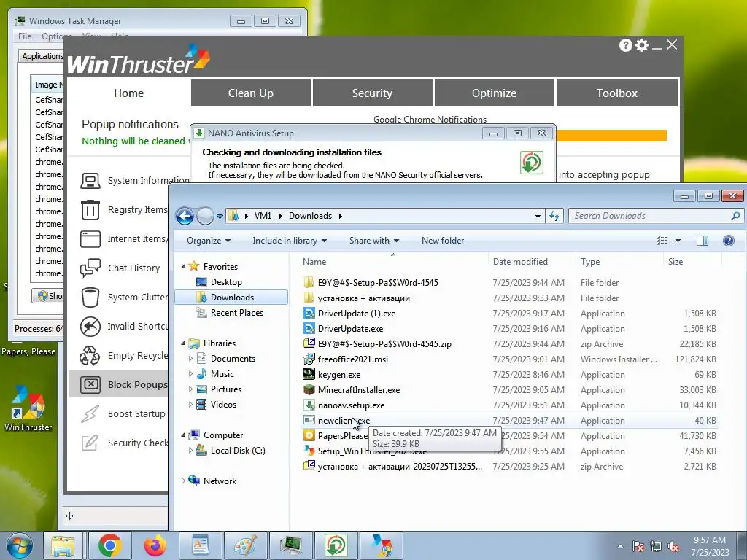Select Chat History speech bubbles icon

click(x=90, y=268)
